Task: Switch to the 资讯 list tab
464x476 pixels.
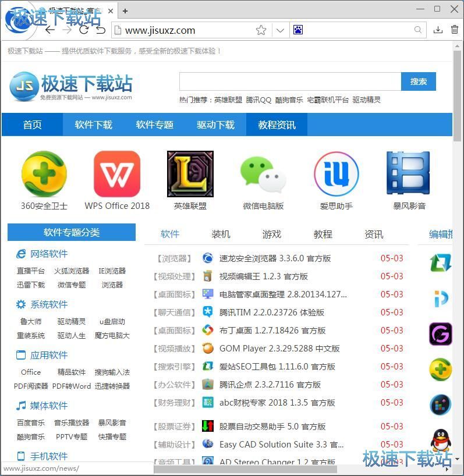Action: click(374, 234)
